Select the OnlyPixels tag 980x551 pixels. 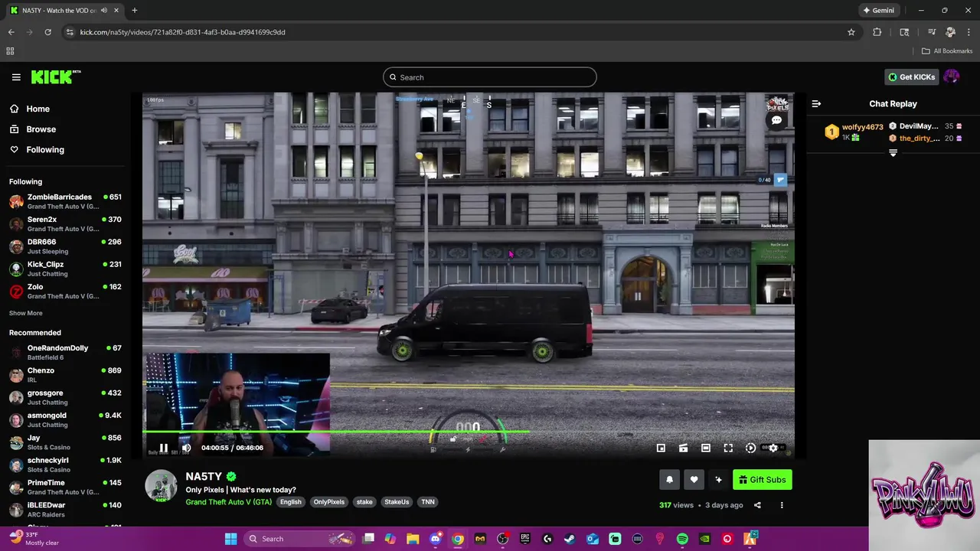click(x=328, y=502)
